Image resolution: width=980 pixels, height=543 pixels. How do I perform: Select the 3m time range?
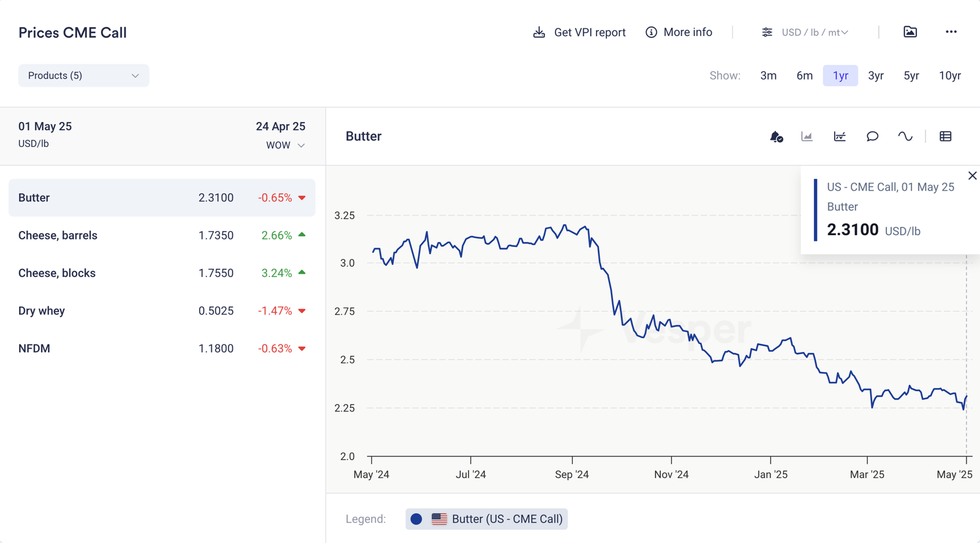pos(768,75)
